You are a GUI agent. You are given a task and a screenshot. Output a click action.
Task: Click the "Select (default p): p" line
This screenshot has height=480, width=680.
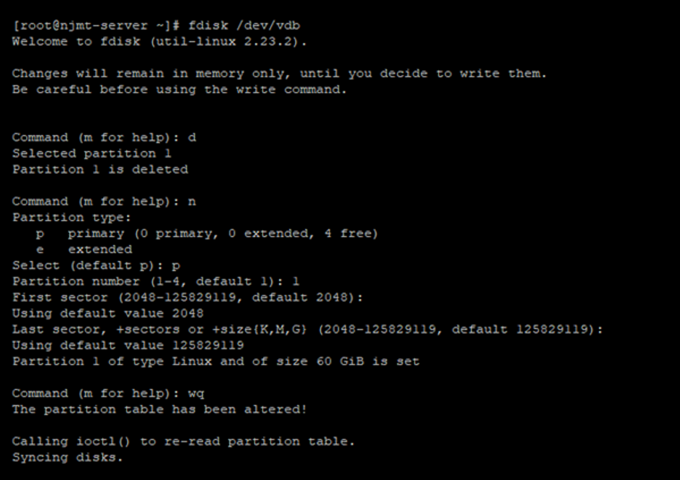(96, 265)
